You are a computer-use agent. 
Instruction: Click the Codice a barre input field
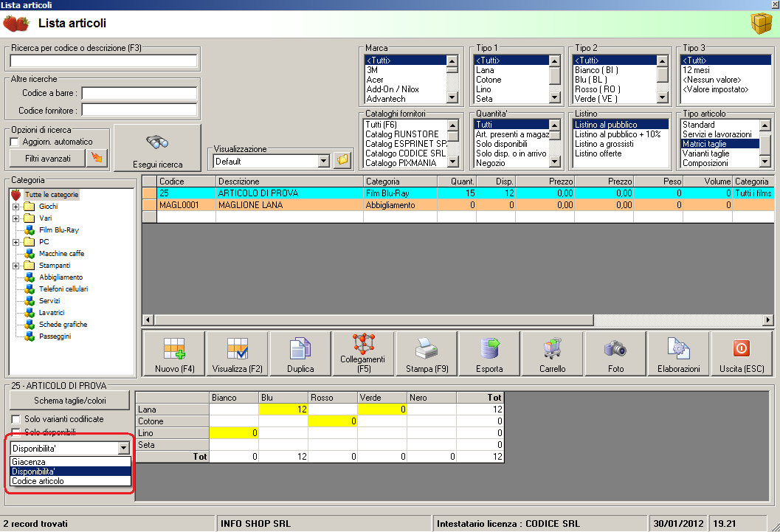(x=139, y=94)
